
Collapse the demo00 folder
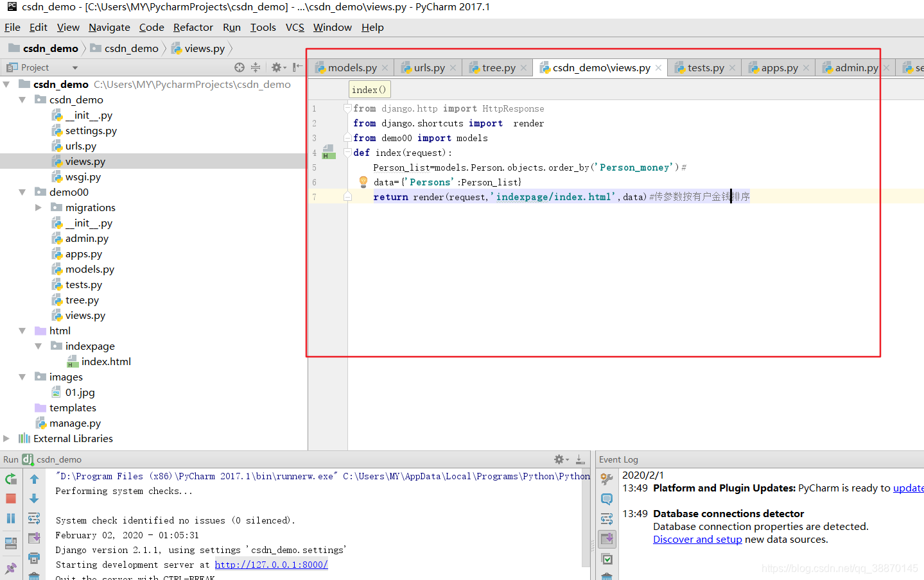point(22,192)
